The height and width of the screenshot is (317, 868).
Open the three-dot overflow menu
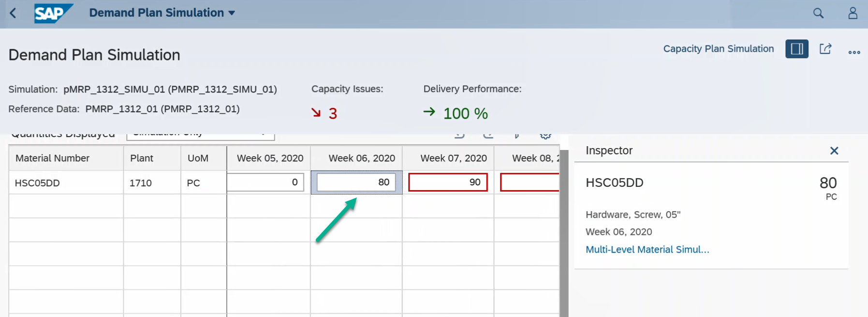click(x=854, y=52)
